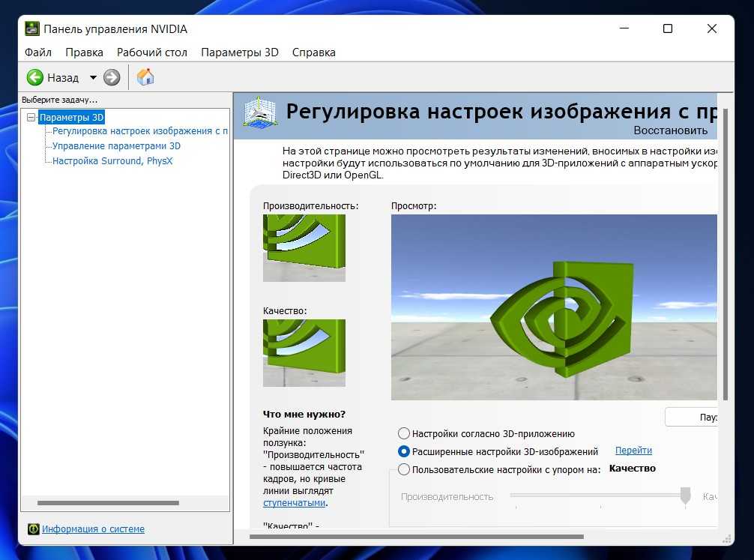Open 'Информация о системе' link

(93, 529)
